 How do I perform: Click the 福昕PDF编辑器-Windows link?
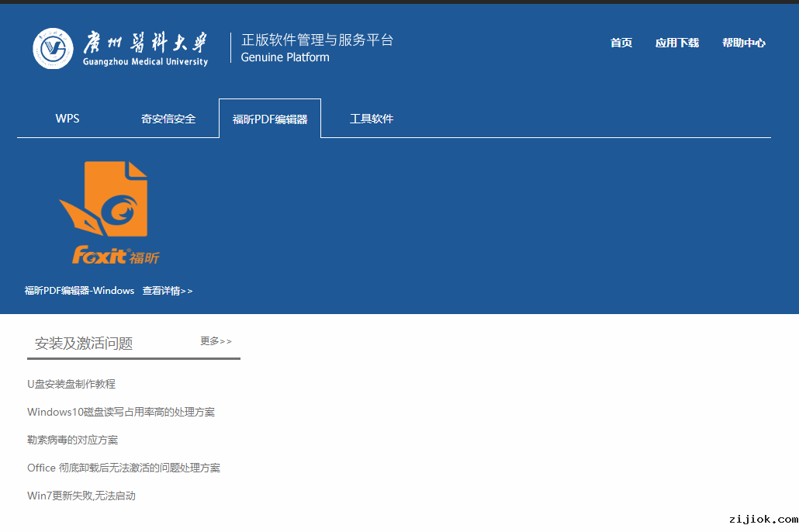tap(79, 291)
